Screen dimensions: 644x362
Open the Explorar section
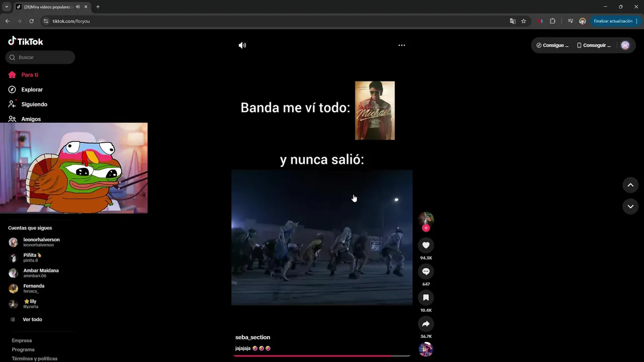26,89
